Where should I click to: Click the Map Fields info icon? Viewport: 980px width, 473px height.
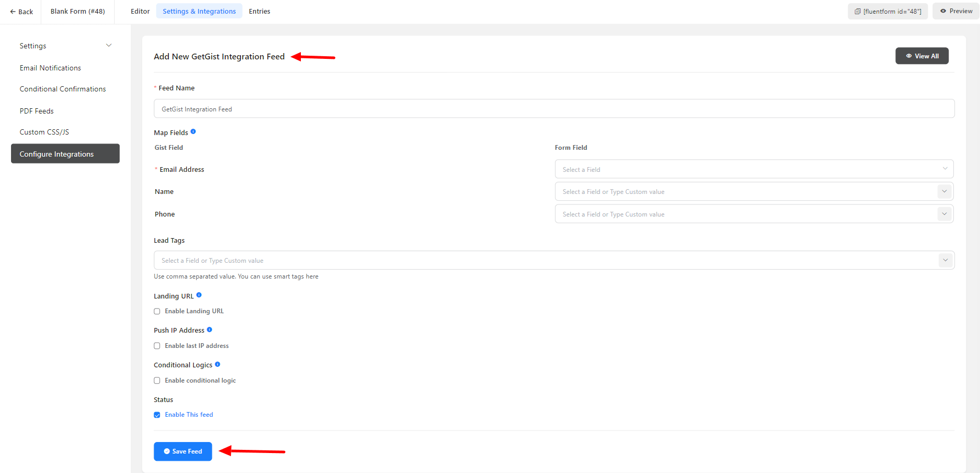pos(193,132)
